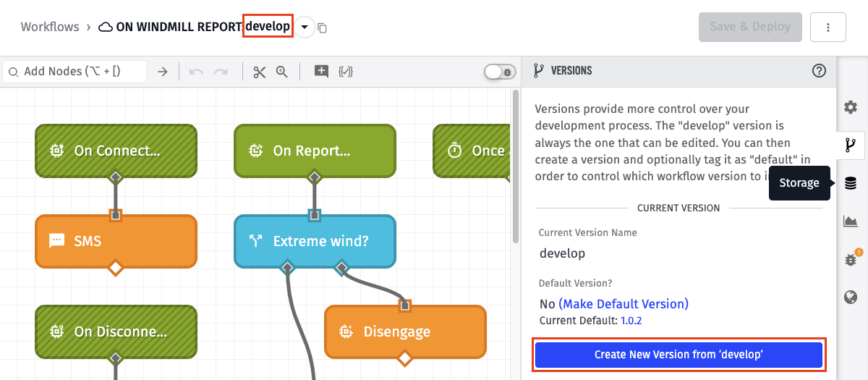
Task: Open the version dropdown next to develop
Action: pyautogui.click(x=305, y=28)
